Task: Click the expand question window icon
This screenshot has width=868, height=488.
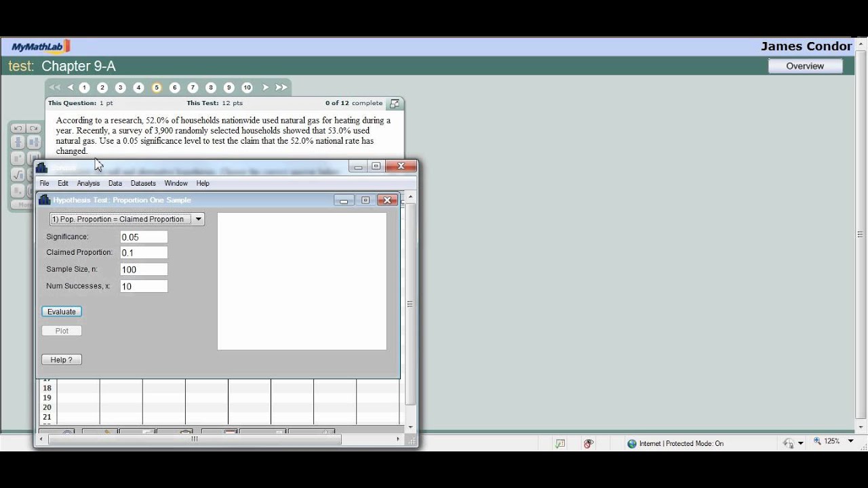Action: click(395, 104)
